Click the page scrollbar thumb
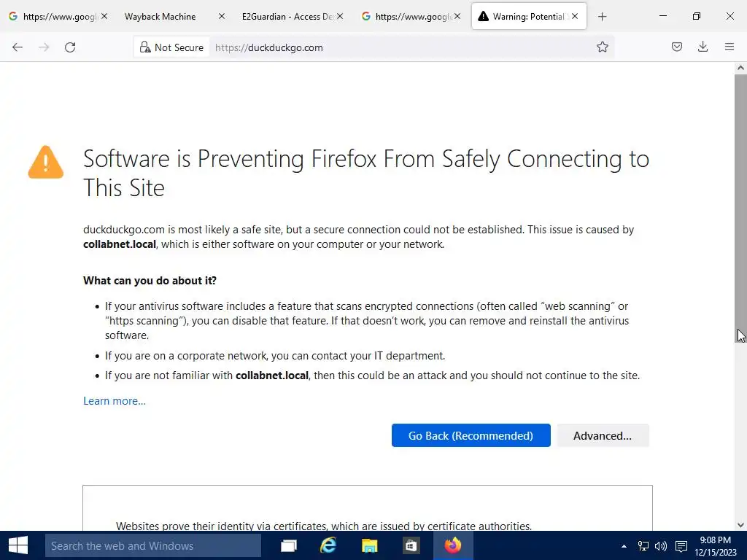The height and width of the screenshot is (560, 747). pos(740,208)
